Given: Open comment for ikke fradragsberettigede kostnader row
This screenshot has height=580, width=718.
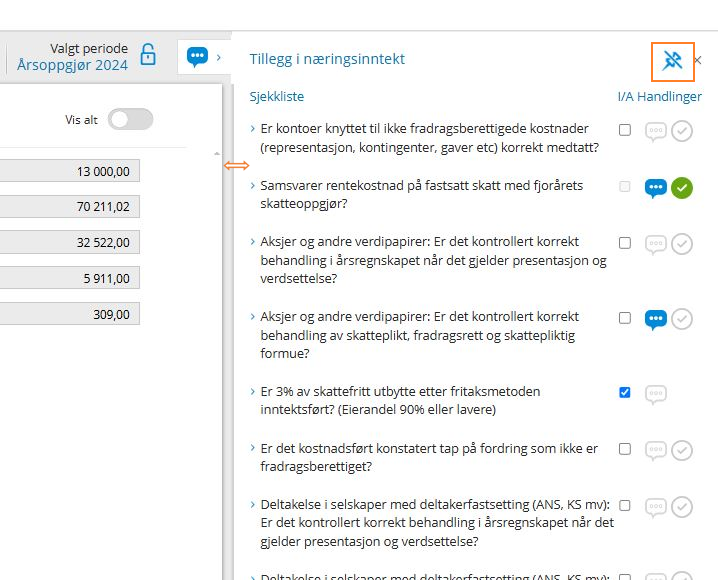Looking at the screenshot, I should pos(656,131).
